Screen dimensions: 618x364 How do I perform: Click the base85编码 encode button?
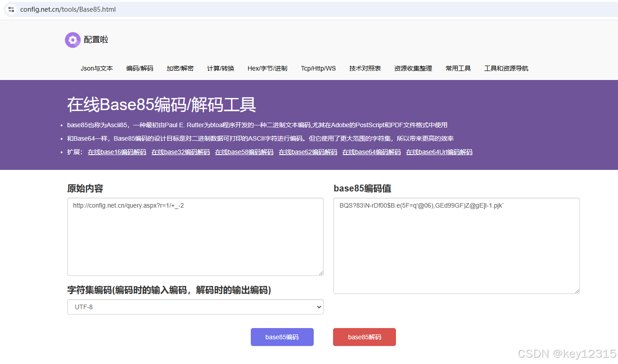click(x=282, y=337)
